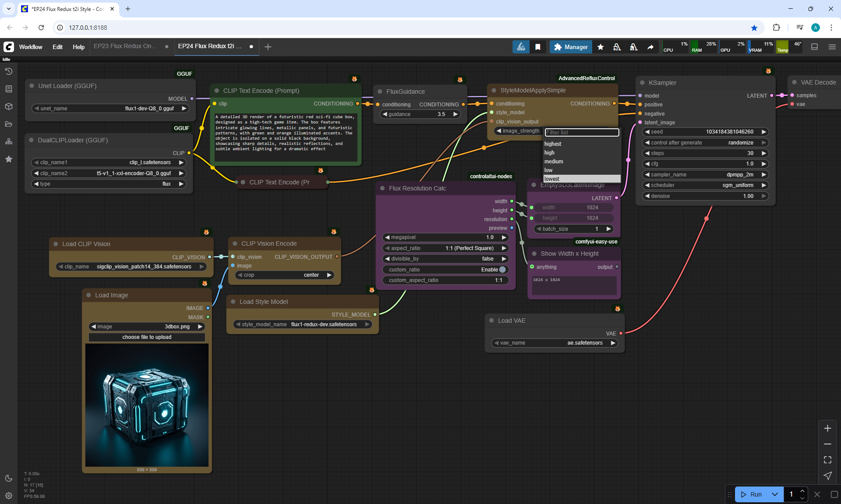Click the Filter list input field
The height and width of the screenshot is (504, 841).
tap(581, 132)
